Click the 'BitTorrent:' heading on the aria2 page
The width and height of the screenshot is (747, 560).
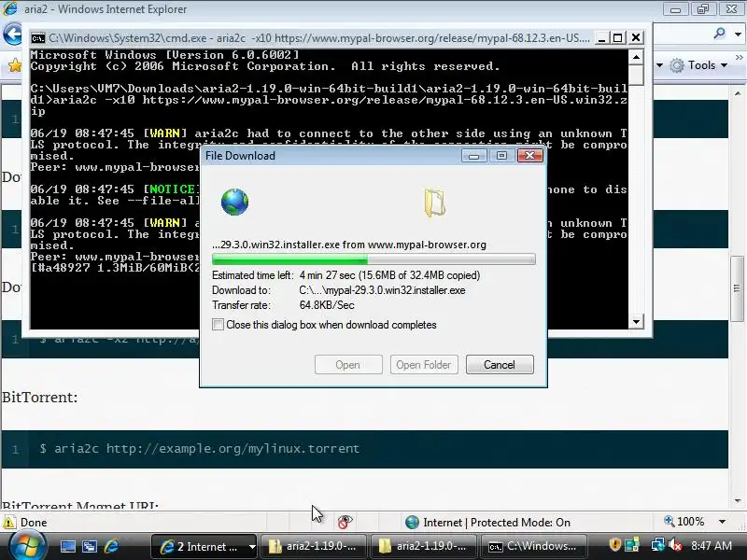coord(39,398)
